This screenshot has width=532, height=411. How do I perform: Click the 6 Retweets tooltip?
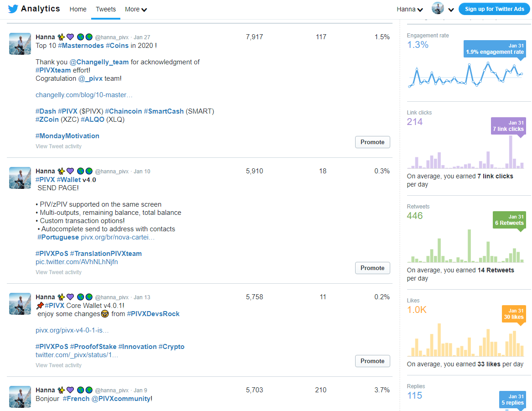(x=509, y=220)
